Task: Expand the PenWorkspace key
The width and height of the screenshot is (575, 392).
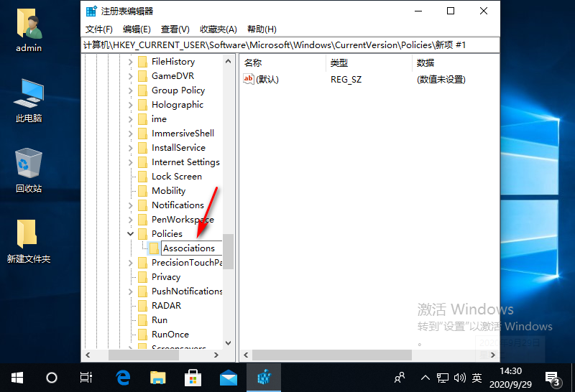Action: (131, 220)
